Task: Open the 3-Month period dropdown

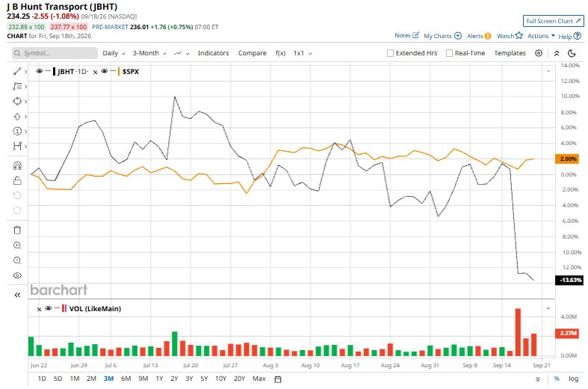Action: [x=149, y=53]
